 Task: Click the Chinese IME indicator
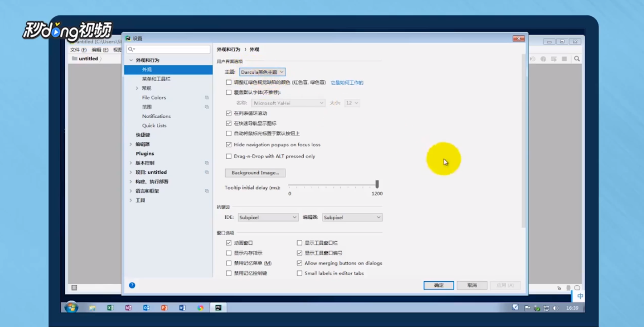pyautogui.click(x=580, y=296)
